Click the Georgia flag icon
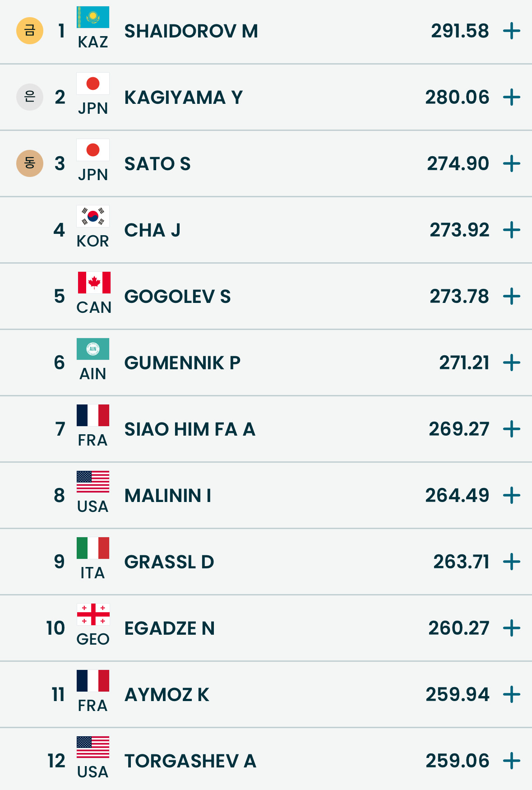This screenshot has height=790, width=532. (x=93, y=614)
